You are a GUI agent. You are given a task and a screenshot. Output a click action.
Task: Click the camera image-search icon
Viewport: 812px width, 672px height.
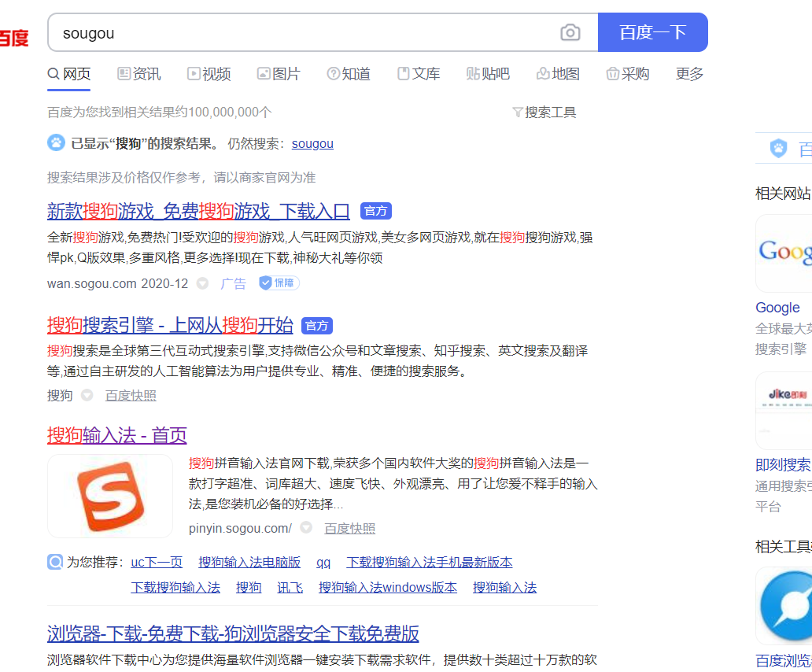click(570, 32)
